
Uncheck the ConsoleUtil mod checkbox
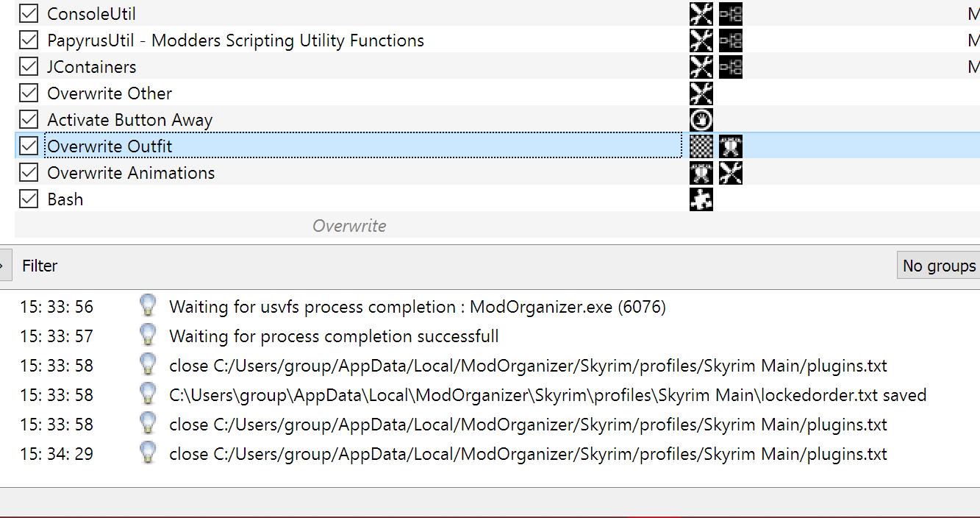coord(29,13)
